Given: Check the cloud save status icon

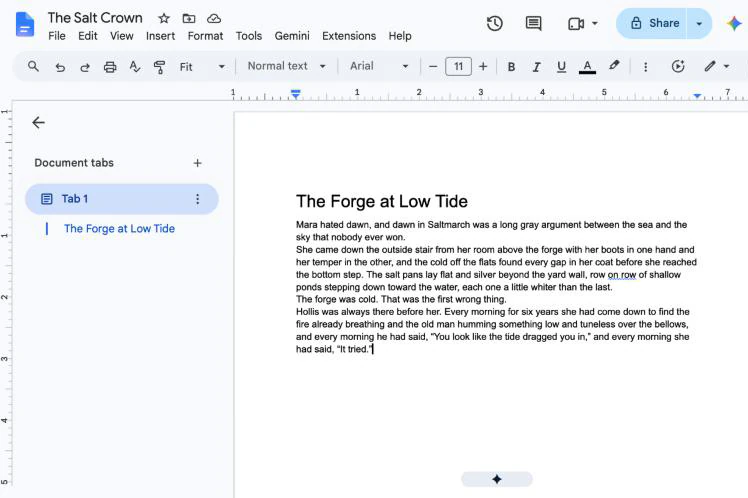Looking at the screenshot, I should pyautogui.click(x=214, y=19).
